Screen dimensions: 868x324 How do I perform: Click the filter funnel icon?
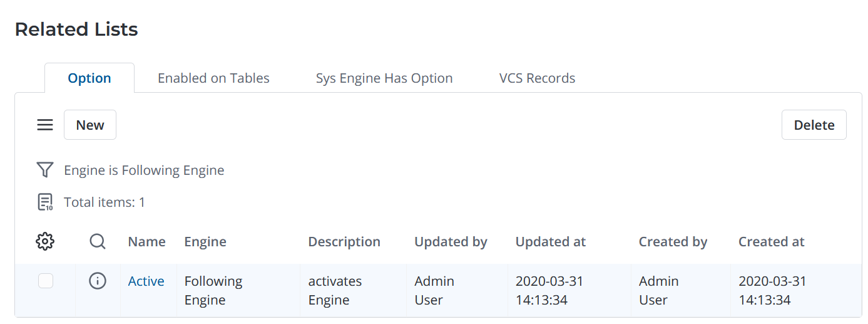[45, 170]
